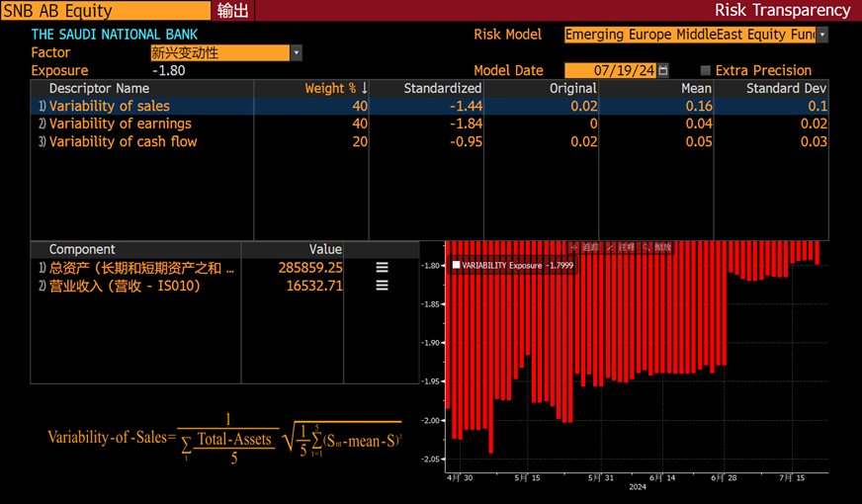Image resolution: width=862 pixels, height=504 pixels.
Task: Click the SNB AB Equity ticker field
Action: (x=105, y=11)
